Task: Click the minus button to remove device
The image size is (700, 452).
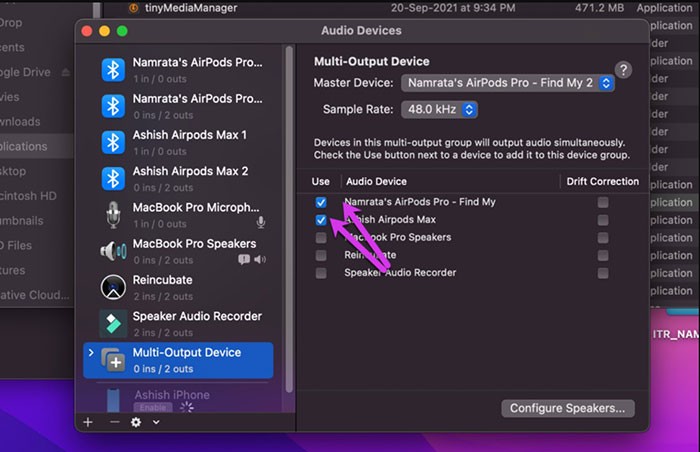Action: click(x=114, y=422)
